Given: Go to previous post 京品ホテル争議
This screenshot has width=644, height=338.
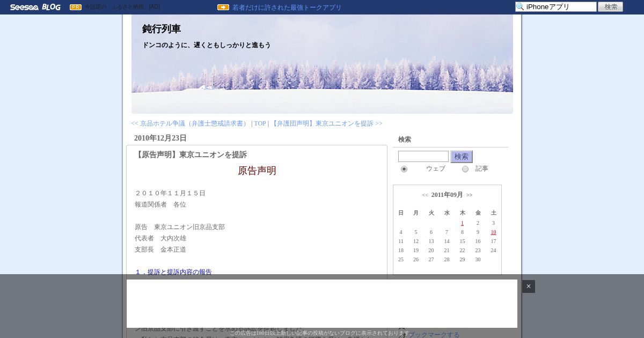Looking at the screenshot, I should (x=189, y=123).
